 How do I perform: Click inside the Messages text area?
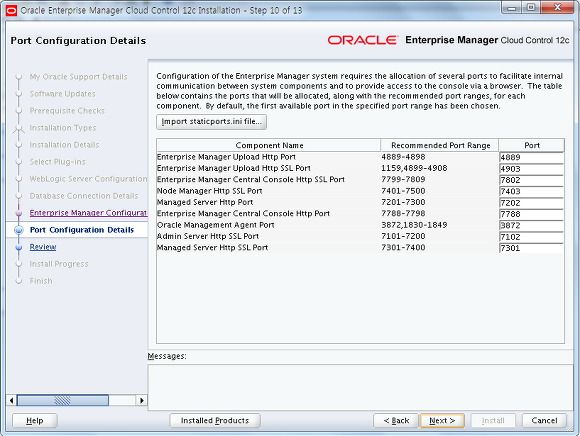[x=360, y=387]
